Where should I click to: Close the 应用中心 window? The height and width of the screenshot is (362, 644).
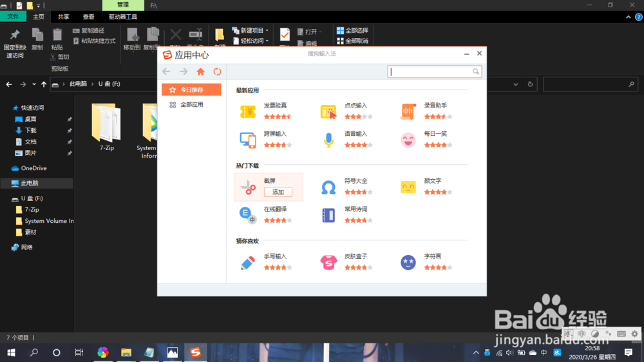(x=479, y=53)
